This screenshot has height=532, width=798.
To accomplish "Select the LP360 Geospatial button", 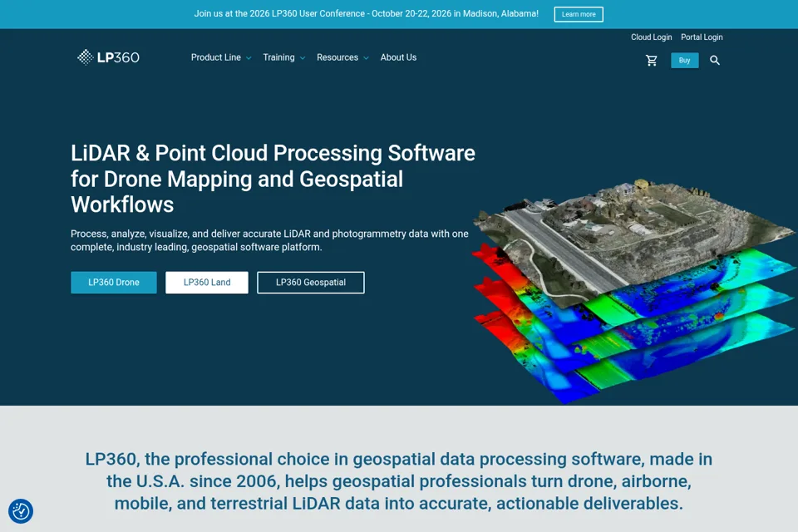I will coord(310,283).
